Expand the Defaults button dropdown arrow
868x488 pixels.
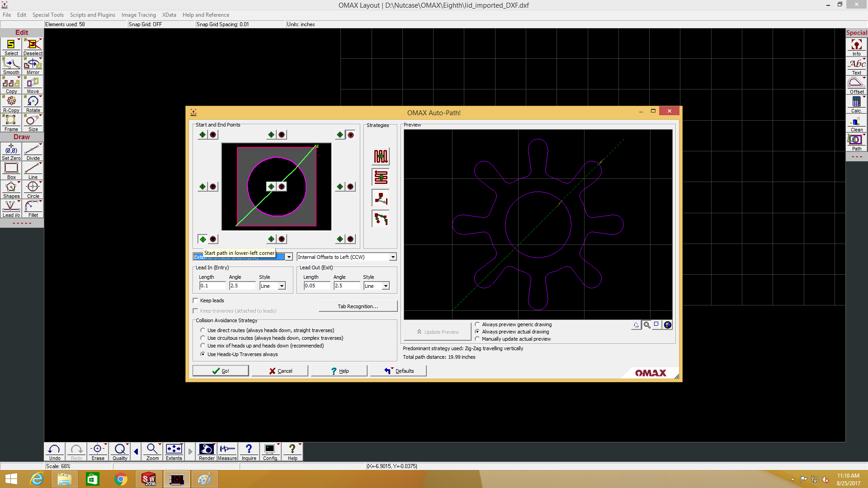pos(392,368)
